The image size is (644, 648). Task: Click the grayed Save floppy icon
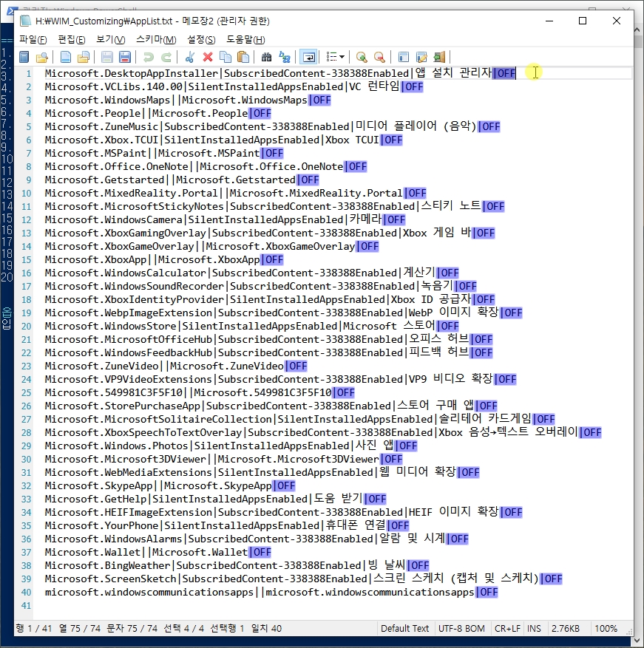(106, 57)
